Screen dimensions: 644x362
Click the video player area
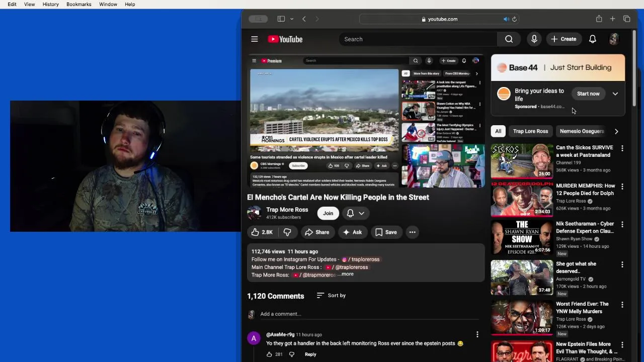point(366,121)
